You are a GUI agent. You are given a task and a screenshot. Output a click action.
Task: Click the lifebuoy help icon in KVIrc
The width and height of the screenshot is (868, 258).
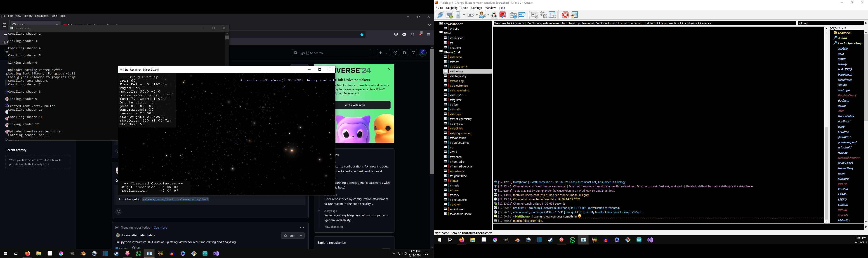[565, 15]
